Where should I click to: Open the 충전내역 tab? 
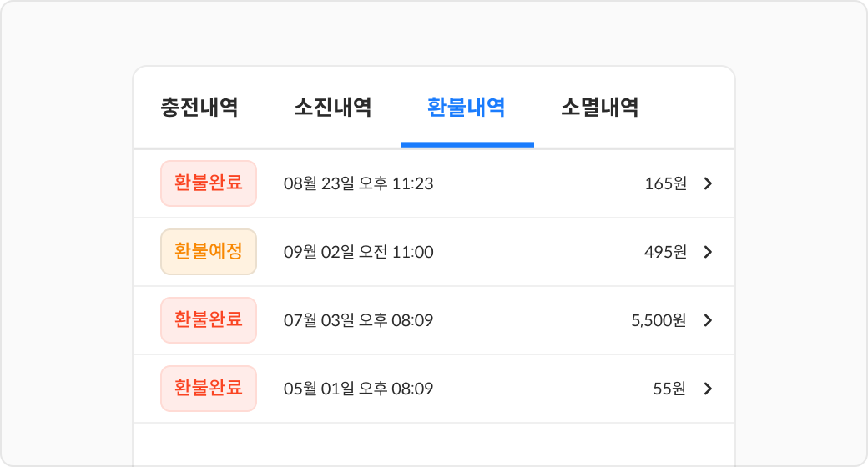tap(199, 108)
